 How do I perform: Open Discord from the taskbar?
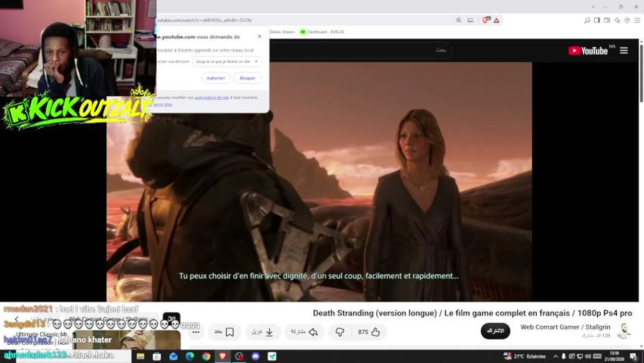point(255,356)
